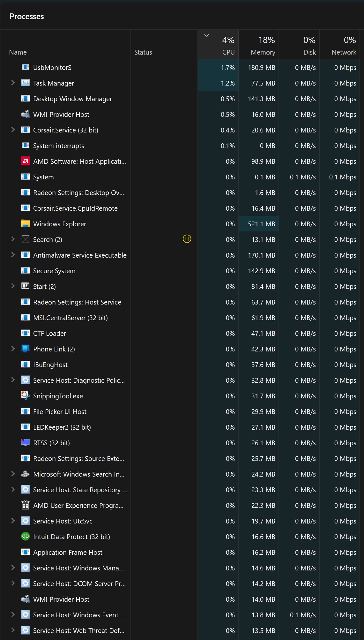Screen dimensions: 364x640
Task: Expand the Start (2) process group
Action: pos(13,286)
